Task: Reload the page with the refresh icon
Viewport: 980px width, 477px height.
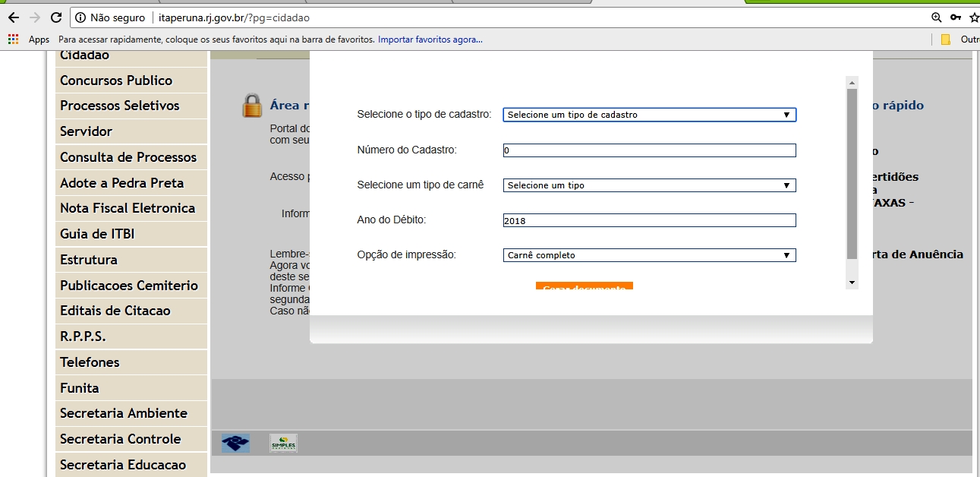Action: point(55,17)
